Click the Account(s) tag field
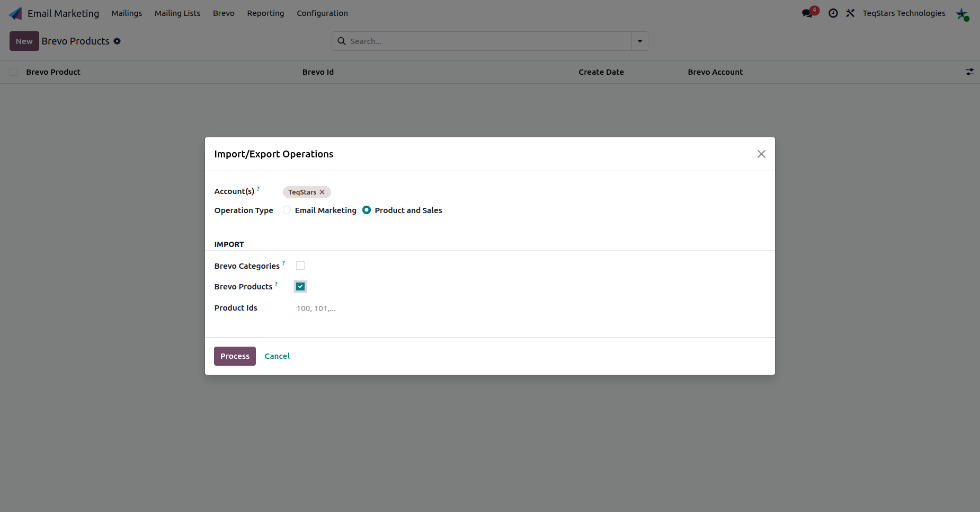The height and width of the screenshot is (512, 980). (x=523, y=192)
